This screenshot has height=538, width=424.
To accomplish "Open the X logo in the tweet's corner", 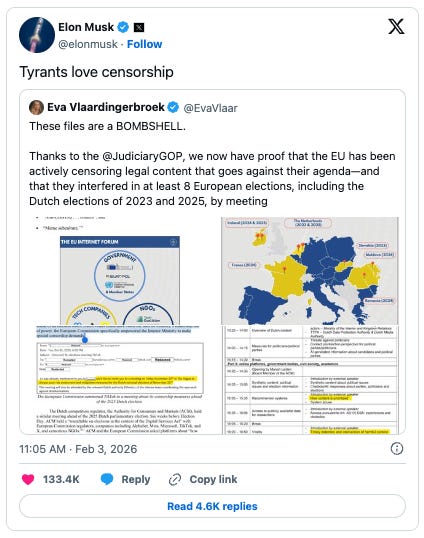I will click(396, 26).
